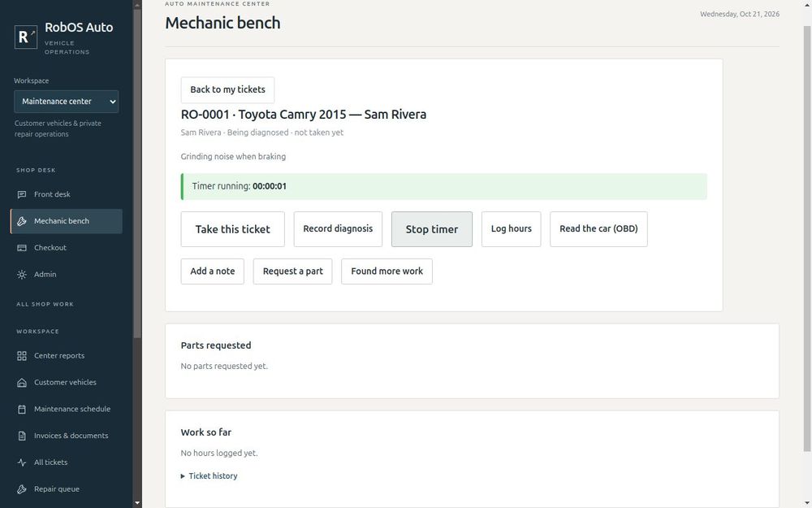Click the sidebar scrollbar up arrow
This screenshot has width=812, height=508.
[x=137, y=5]
